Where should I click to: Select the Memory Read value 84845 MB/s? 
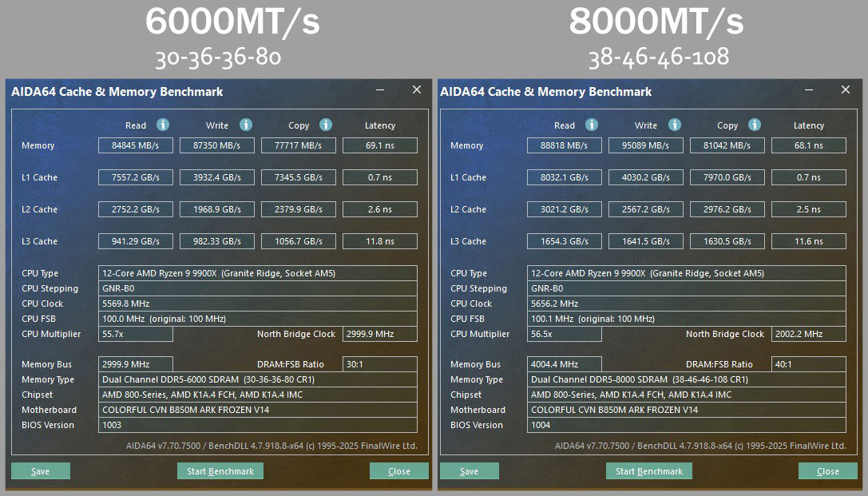[x=136, y=145]
